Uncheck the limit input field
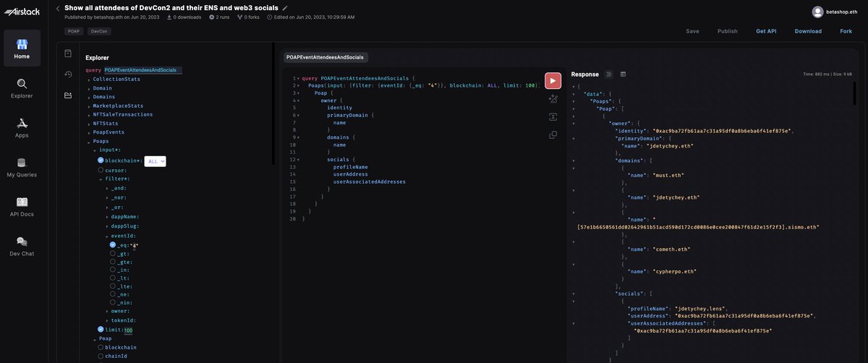This screenshot has width=868, height=363. (101, 330)
